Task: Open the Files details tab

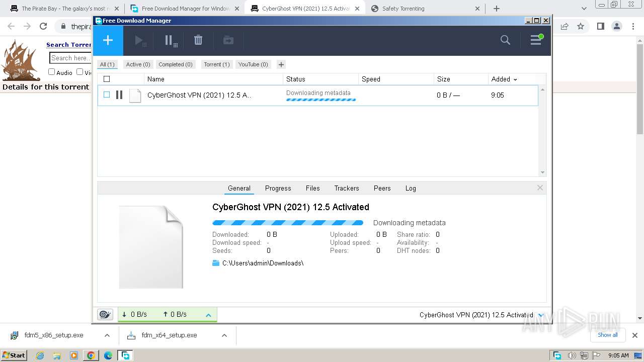Action: pos(313,188)
